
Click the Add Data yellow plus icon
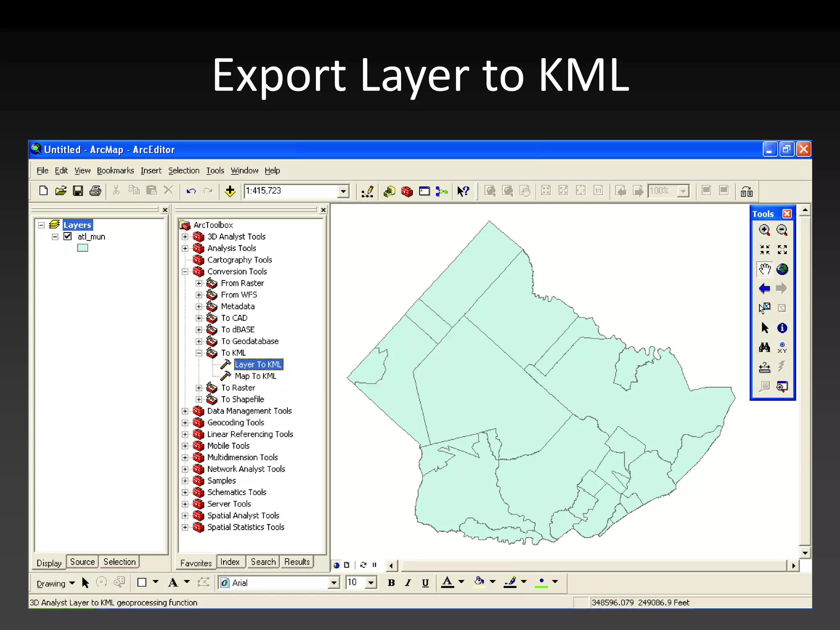[x=230, y=191]
